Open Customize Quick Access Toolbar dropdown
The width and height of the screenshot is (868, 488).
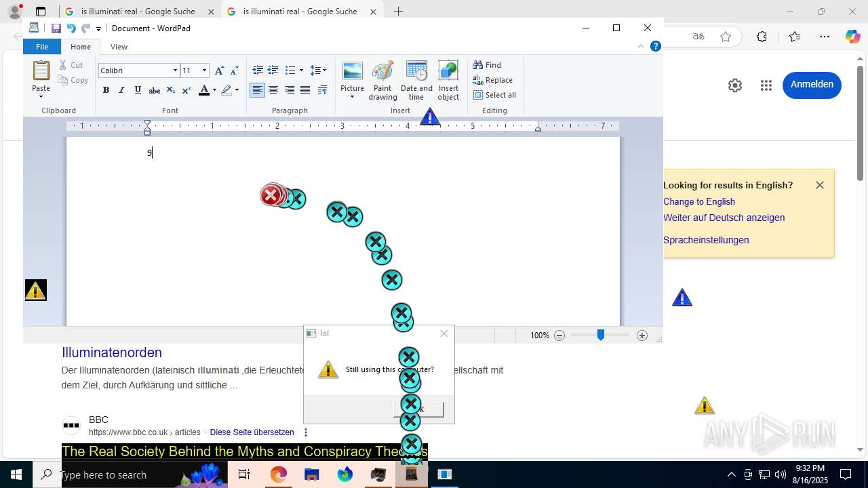(98, 28)
